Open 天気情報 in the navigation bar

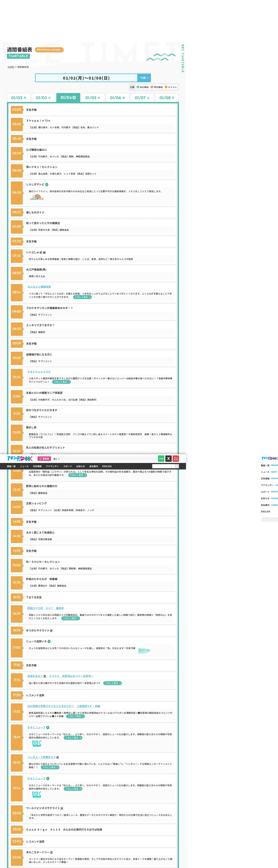coord(37,466)
